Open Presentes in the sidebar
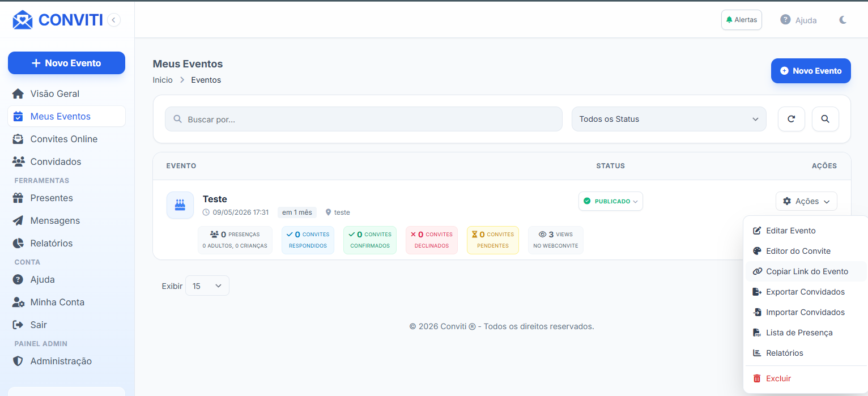 click(51, 198)
